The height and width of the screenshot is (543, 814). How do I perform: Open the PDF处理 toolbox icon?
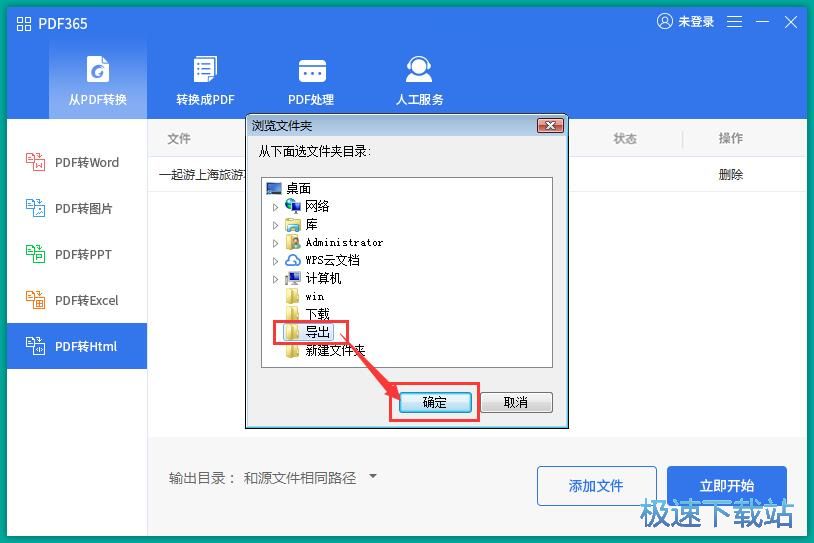(x=312, y=71)
